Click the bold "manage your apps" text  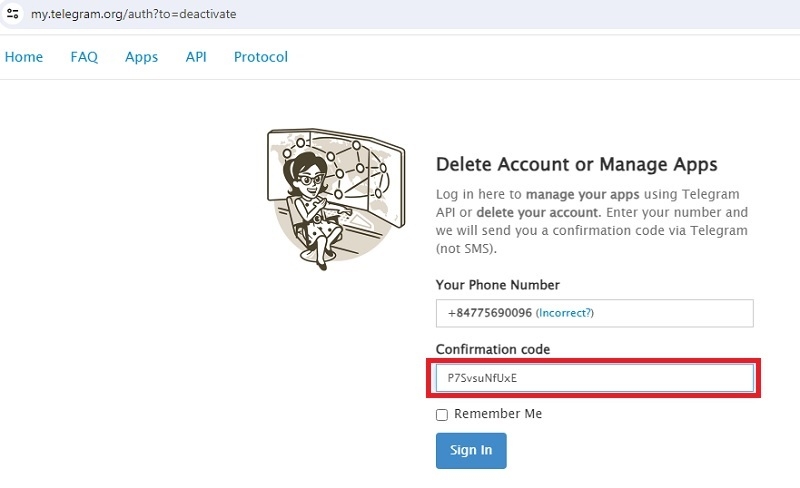tap(571, 194)
